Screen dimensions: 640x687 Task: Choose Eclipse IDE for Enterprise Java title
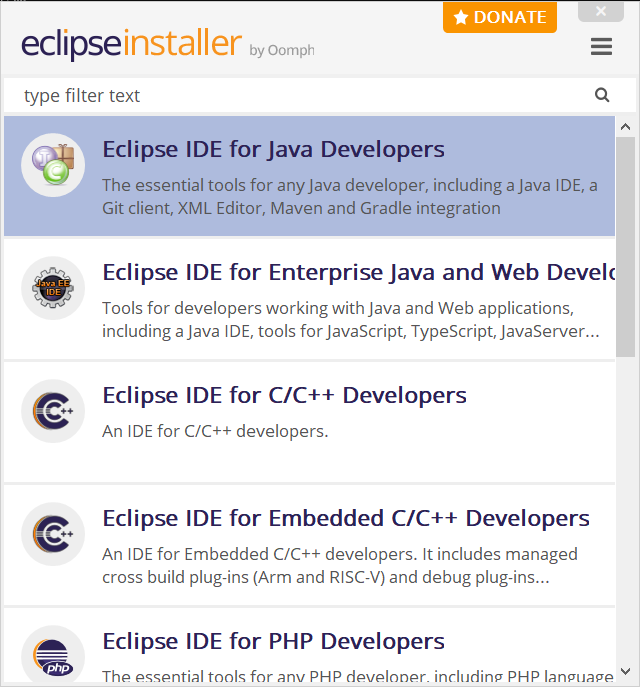[358, 273]
